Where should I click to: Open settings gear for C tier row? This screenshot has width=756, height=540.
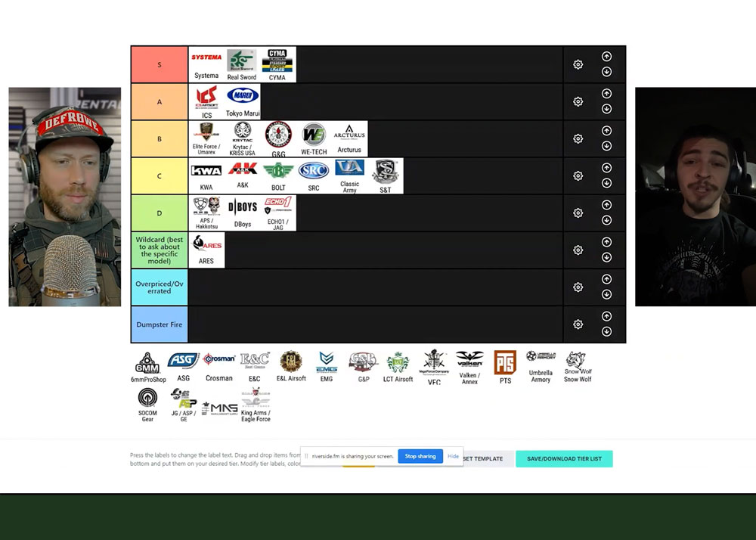pos(578,176)
